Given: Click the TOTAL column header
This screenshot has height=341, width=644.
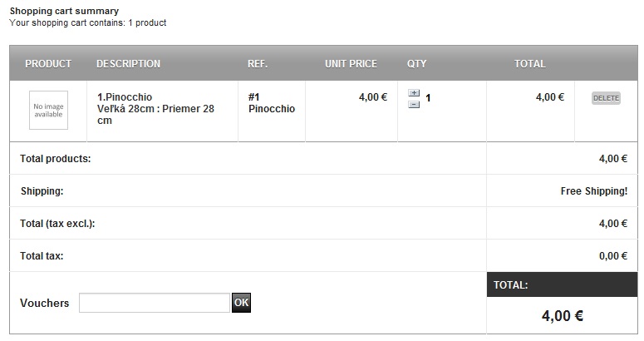Looking at the screenshot, I should point(529,63).
